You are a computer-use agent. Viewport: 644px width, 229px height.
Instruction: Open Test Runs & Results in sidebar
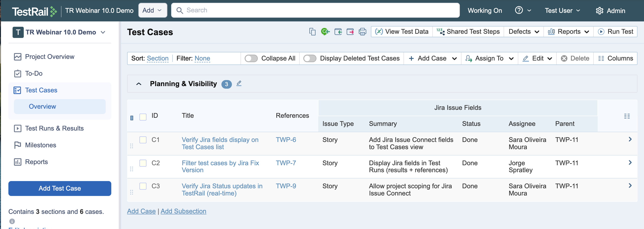[54, 128]
